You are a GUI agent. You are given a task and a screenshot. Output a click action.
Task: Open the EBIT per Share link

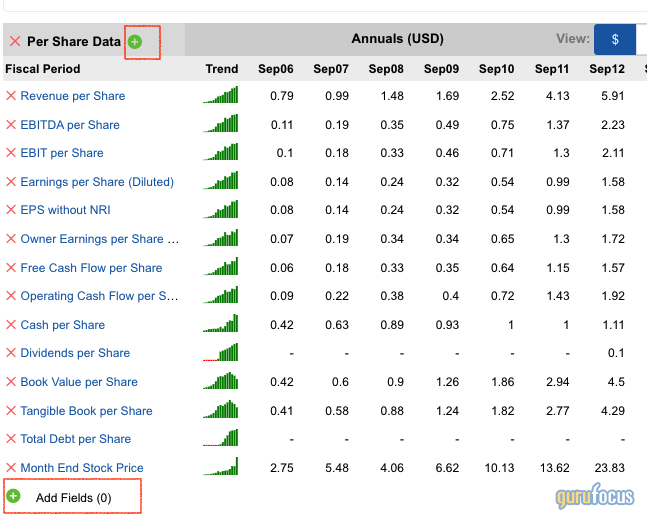tap(62, 153)
